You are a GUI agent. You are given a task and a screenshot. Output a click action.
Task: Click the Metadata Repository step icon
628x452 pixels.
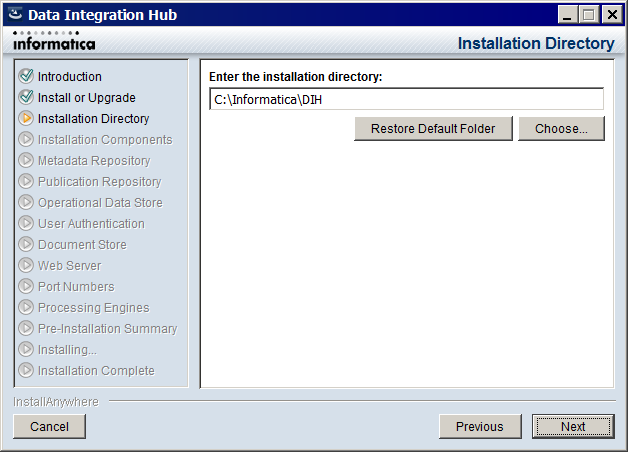26,160
